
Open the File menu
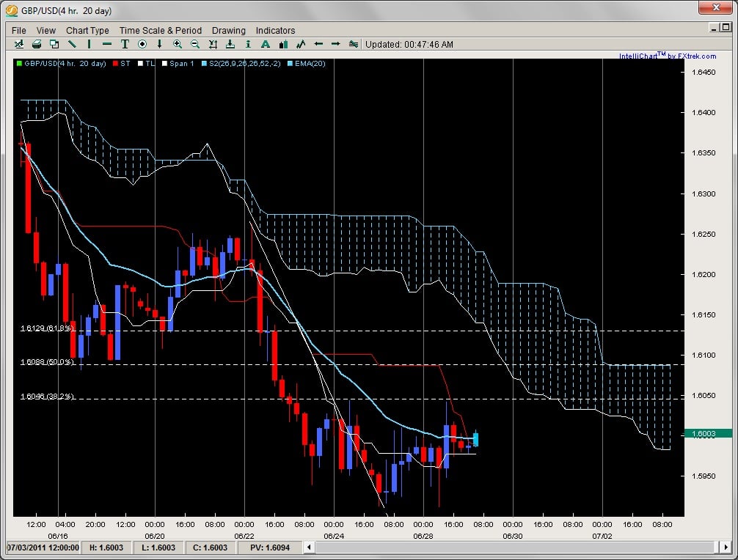click(19, 31)
